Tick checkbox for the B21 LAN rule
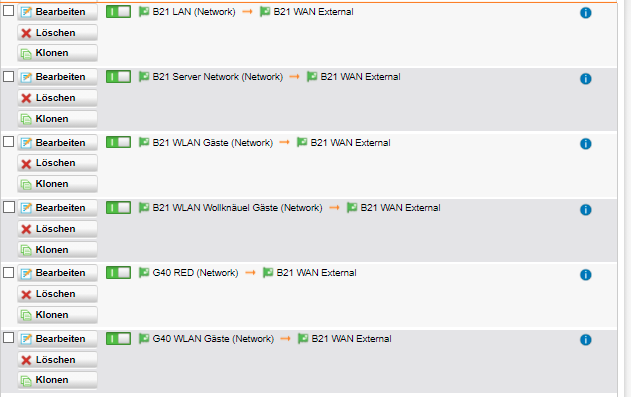This screenshot has height=397, width=631. (8, 11)
